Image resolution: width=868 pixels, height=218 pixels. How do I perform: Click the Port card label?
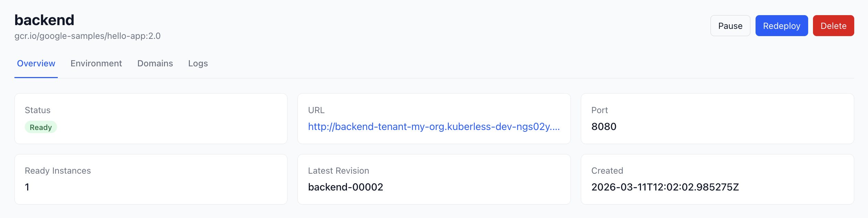point(599,110)
